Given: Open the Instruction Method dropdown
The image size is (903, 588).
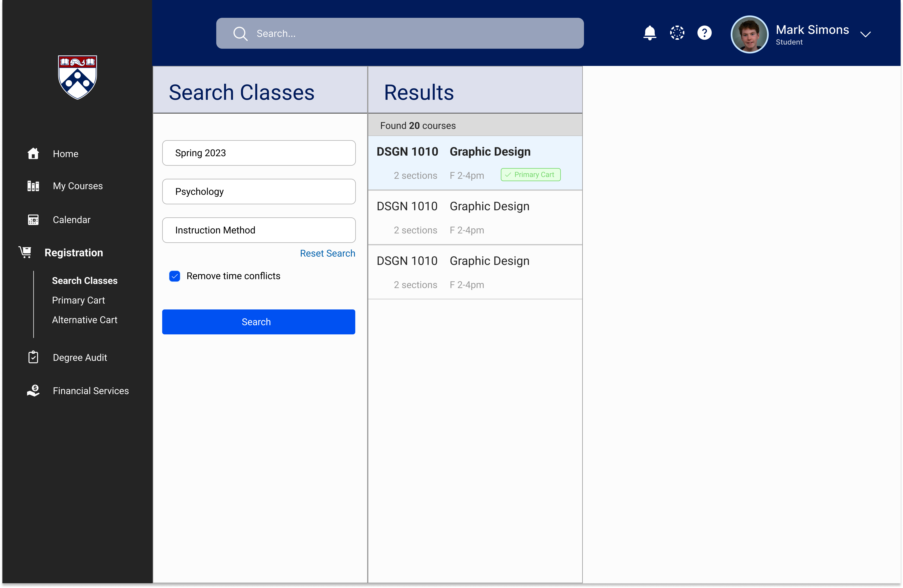Looking at the screenshot, I should pos(259,230).
